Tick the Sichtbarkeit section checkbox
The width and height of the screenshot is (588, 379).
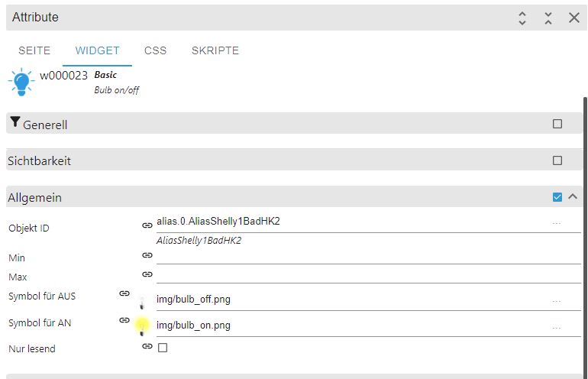tap(557, 160)
